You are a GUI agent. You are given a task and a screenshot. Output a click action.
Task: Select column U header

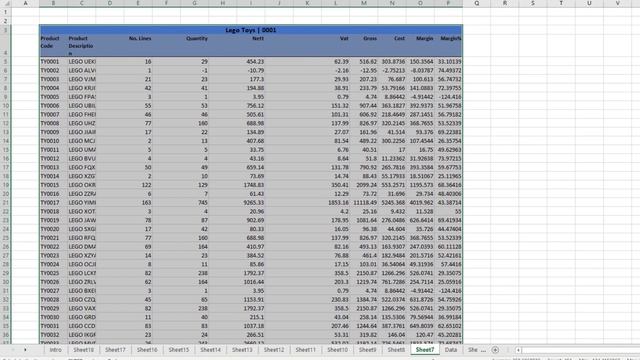pos(589,3)
